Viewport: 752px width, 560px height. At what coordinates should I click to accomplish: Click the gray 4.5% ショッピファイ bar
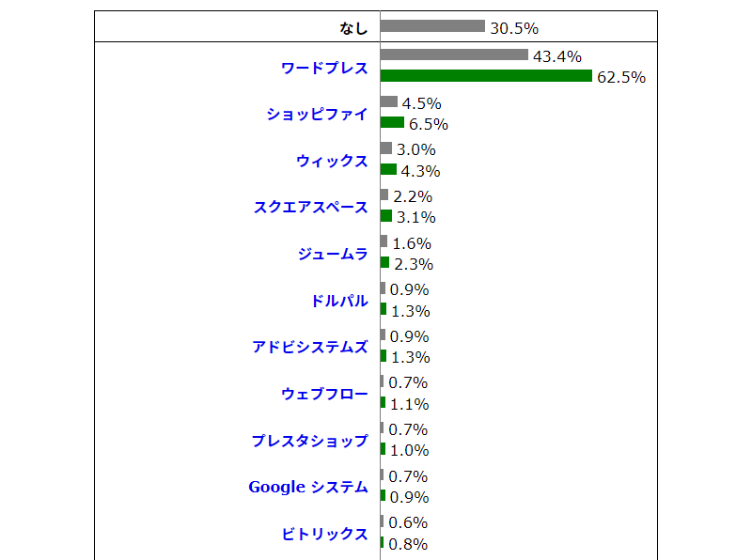tap(388, 101)
